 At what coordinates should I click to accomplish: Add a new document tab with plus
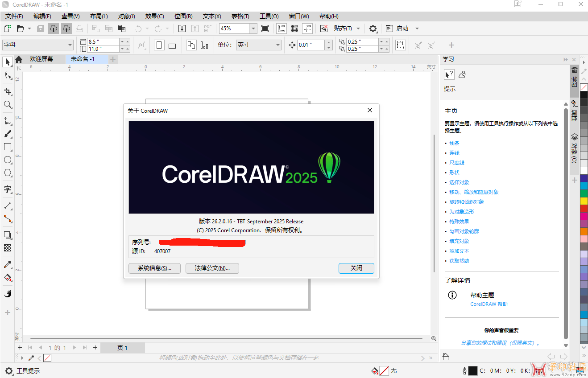coord(113,59)
